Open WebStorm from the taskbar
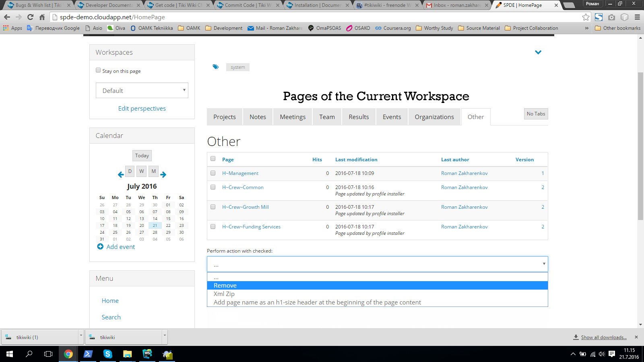Image resolution: width=644 pixels, height=362 pixels. tap(147, 354)
